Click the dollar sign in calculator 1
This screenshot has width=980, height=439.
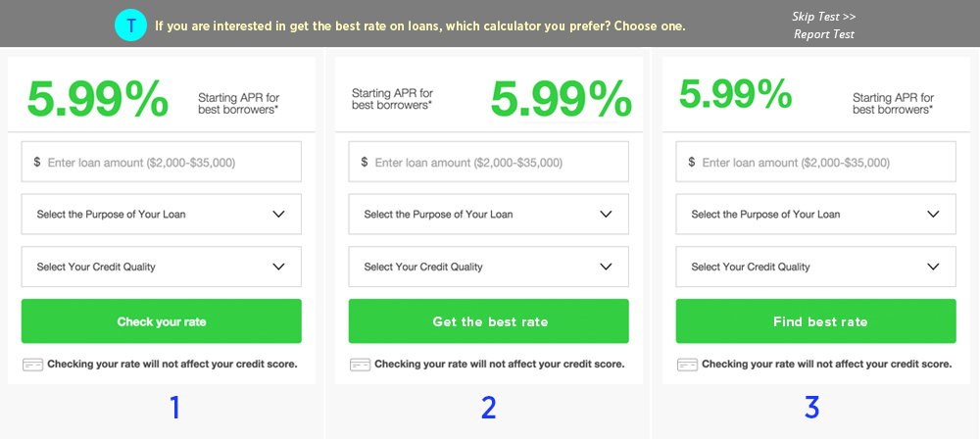coord(37,162)
